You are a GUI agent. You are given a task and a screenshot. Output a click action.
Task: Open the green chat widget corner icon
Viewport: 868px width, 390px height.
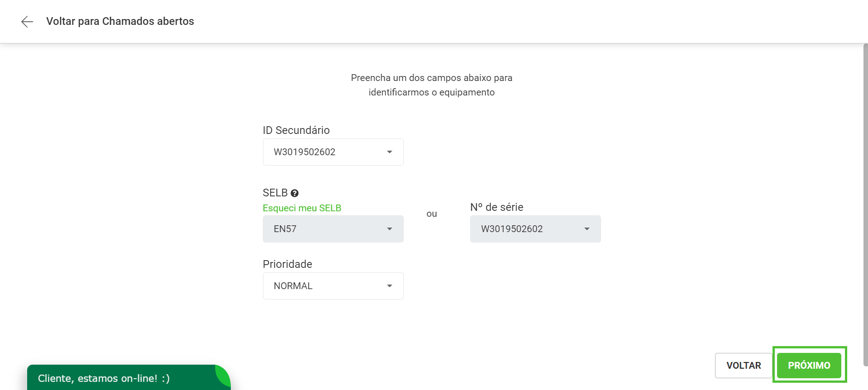point(223,375)
